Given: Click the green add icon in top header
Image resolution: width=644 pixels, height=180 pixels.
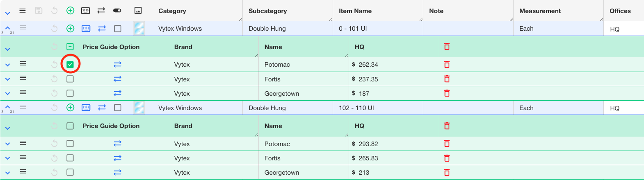Looking at the screenshot, I should point(70,11).
